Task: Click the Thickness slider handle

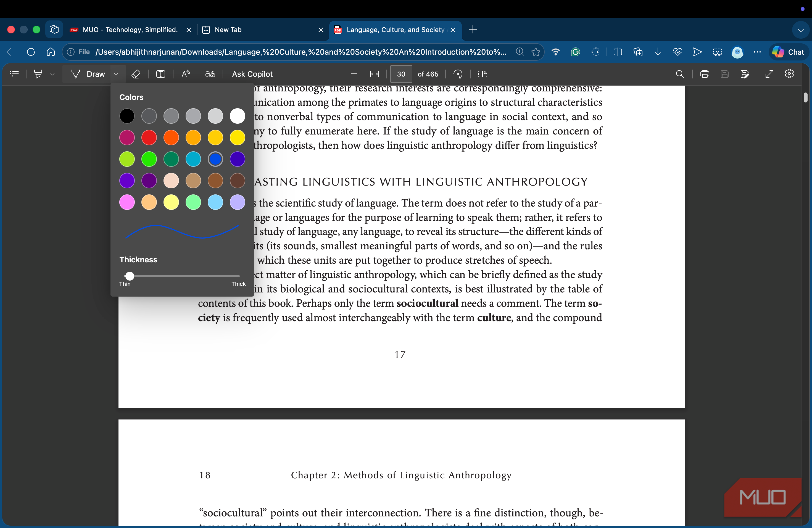Action: (x=130, y=276)
